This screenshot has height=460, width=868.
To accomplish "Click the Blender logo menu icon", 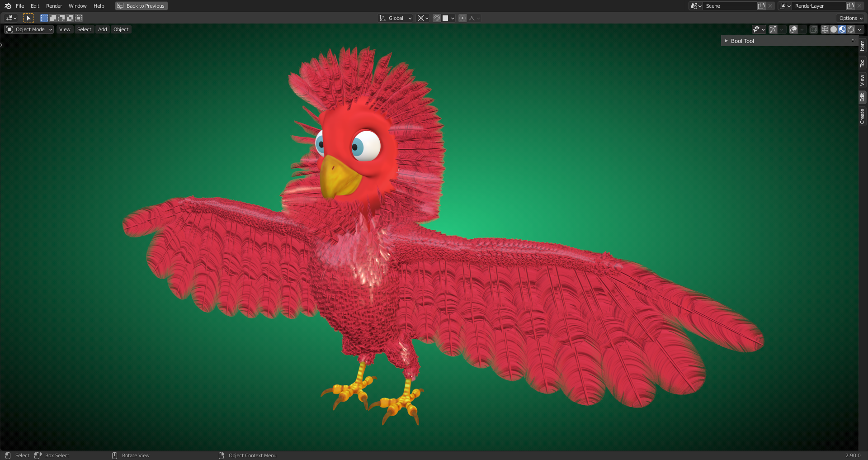I will coord(8,6).
